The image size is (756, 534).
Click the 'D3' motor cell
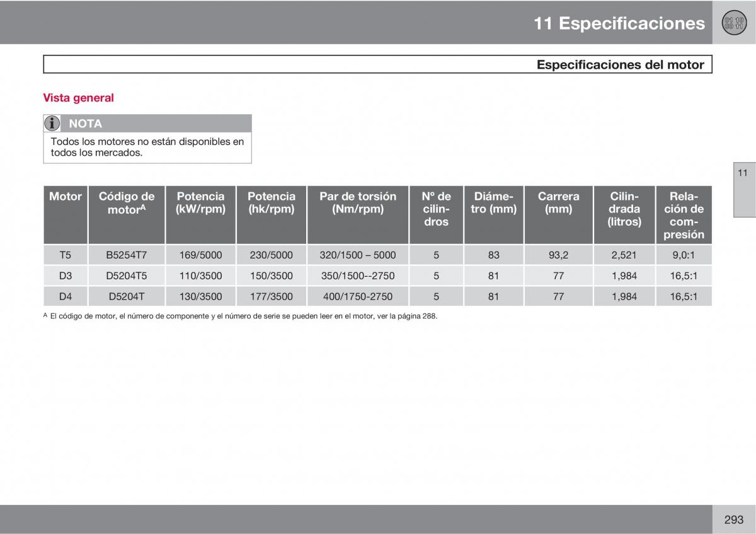point(66,276)
